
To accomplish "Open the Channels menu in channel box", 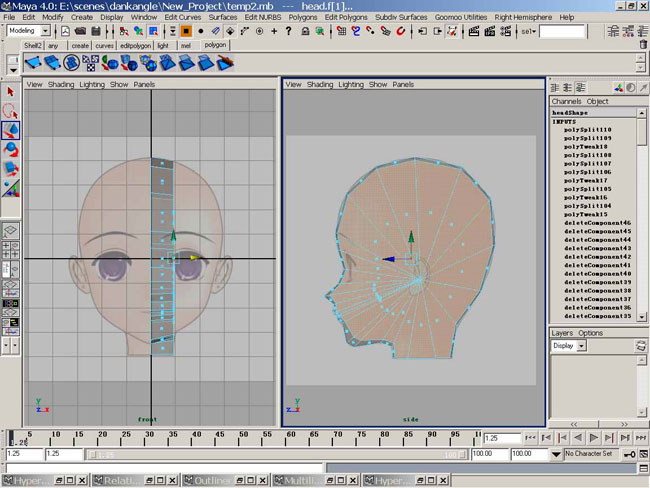I will 566,101.
